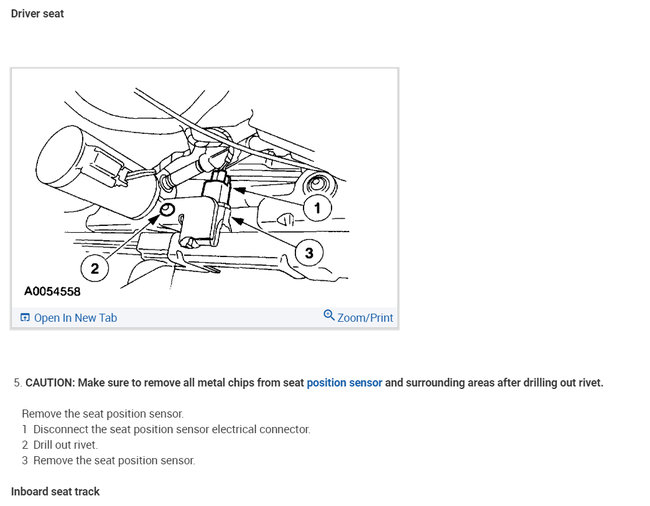Select the Zoom/Print link text
The image size is (650, 506).
click(365, 318)
